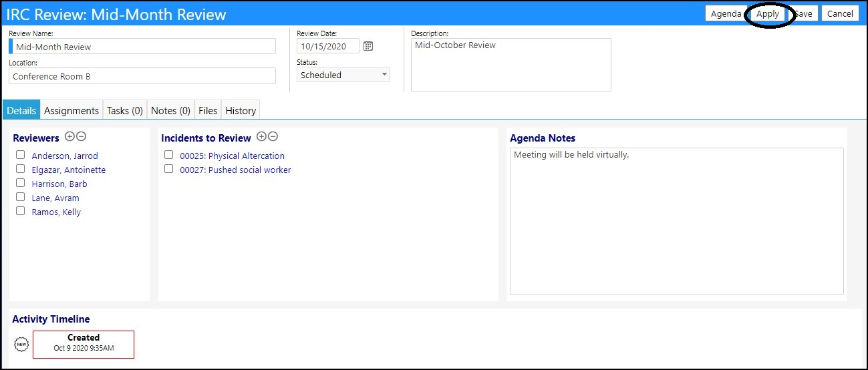Click the NEW badge icon in Activity Timeline
This screenshot has width=868, height=370.
[21, 344]
